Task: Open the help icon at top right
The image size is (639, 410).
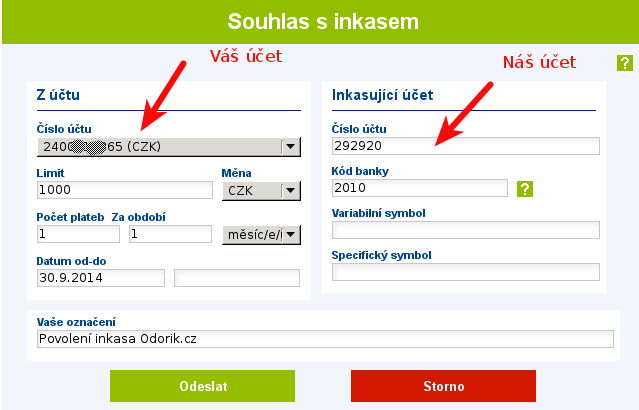Action: [625, 63]
